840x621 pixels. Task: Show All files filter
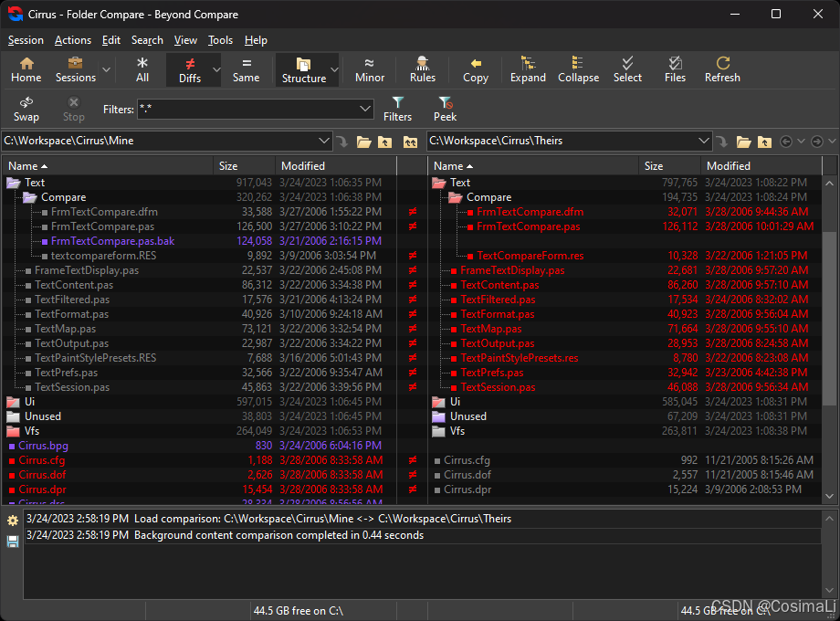(x=142, y=69)
